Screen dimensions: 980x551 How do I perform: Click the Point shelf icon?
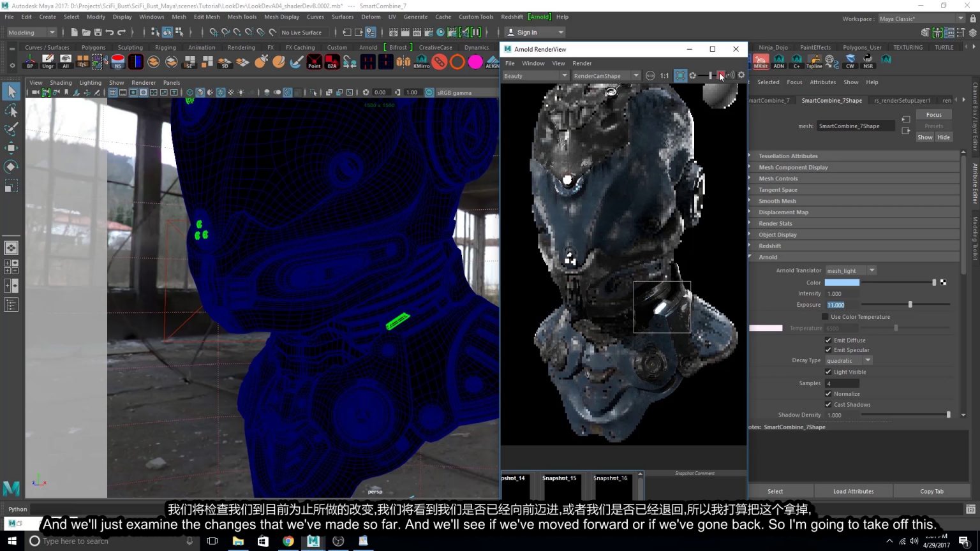(315, 62)
